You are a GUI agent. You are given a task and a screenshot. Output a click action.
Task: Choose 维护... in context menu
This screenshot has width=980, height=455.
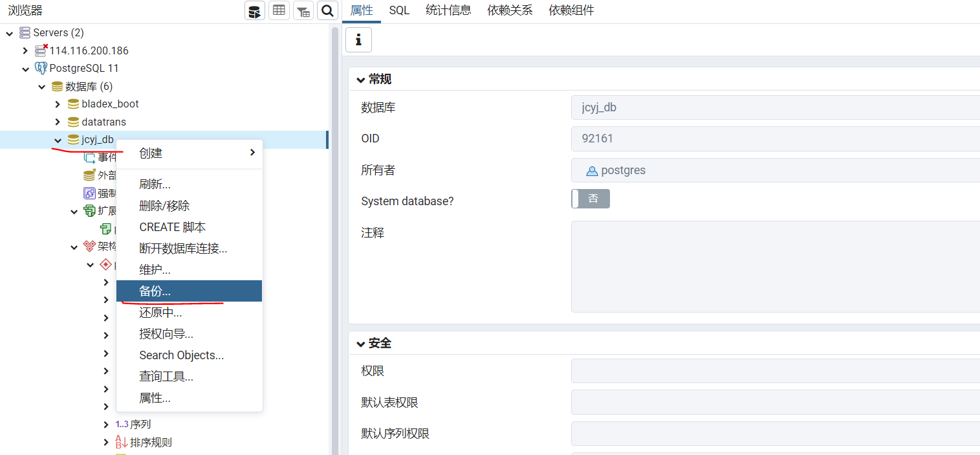coord(190,270)
